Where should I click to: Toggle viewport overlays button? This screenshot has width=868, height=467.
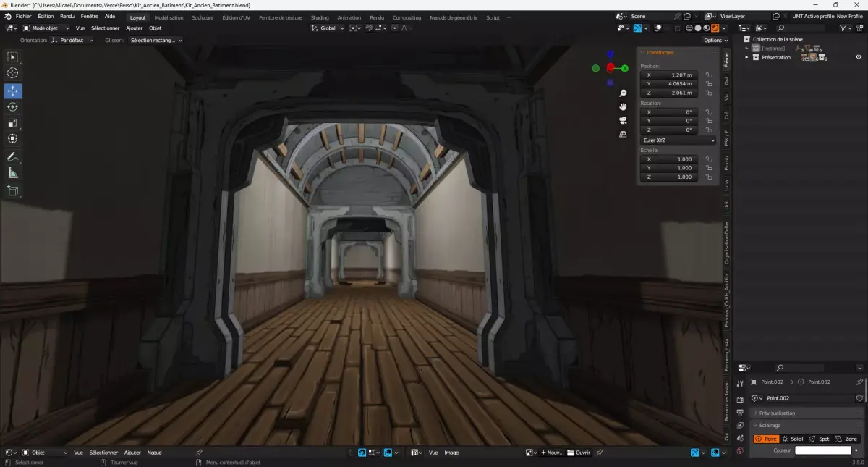(x=658, y=28)
